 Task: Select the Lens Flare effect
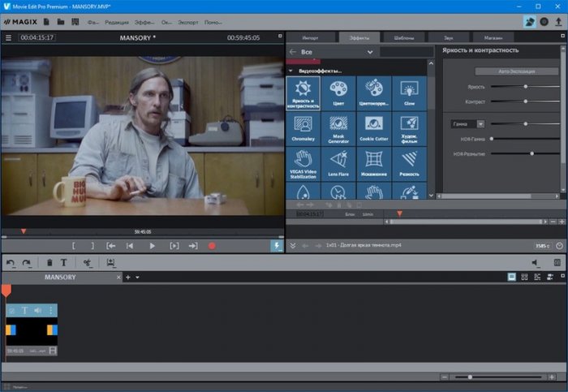click(x=338, y=163)
